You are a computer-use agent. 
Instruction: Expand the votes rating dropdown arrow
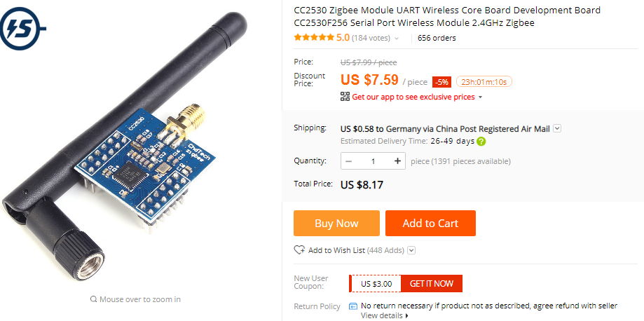click(x=397, y=39)
